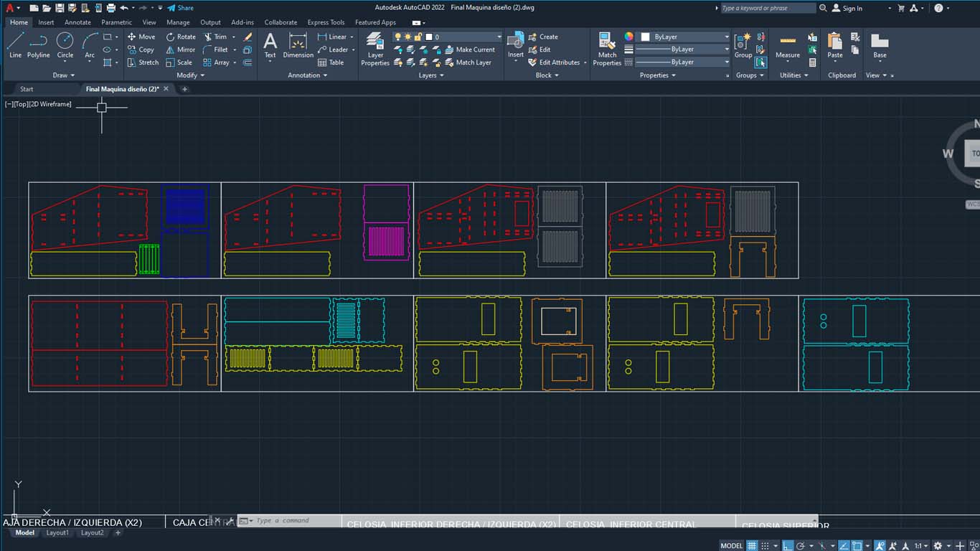Click the search keyword input field
The image size is (980, 551).
coord(768,8)
